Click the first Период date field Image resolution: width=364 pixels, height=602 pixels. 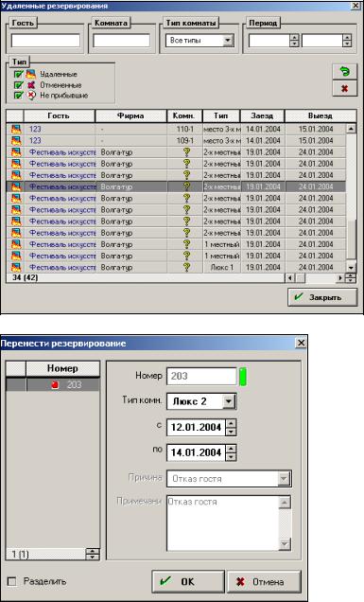pos(269,41)
